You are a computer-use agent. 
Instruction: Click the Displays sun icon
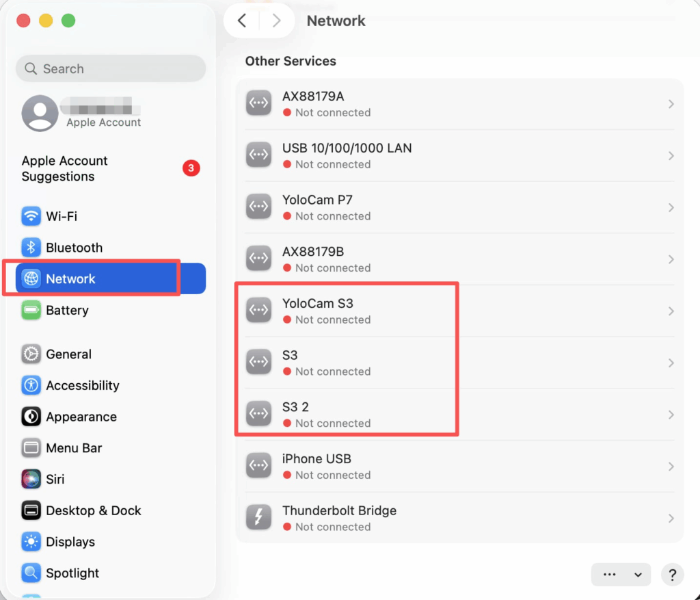[31, 543]
